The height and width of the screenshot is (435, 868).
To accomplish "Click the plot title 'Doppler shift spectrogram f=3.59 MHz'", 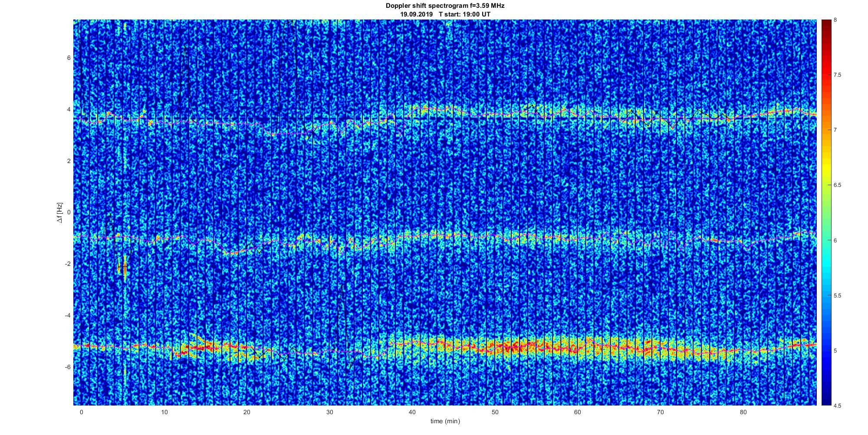I will [x=445, y=6].
